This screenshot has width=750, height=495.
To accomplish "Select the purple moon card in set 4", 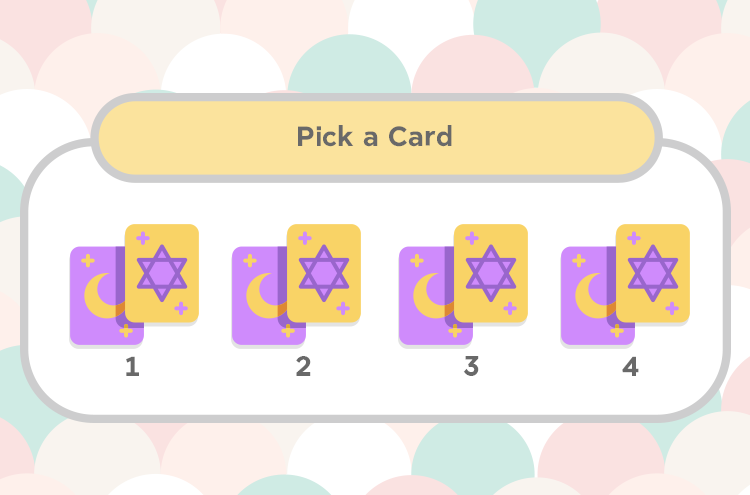I will pyautogui.click(x=588, y=297).
